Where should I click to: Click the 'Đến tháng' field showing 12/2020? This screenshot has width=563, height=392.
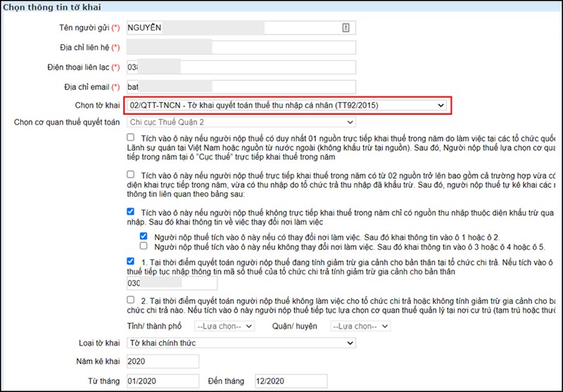click(x=291, y=381)
